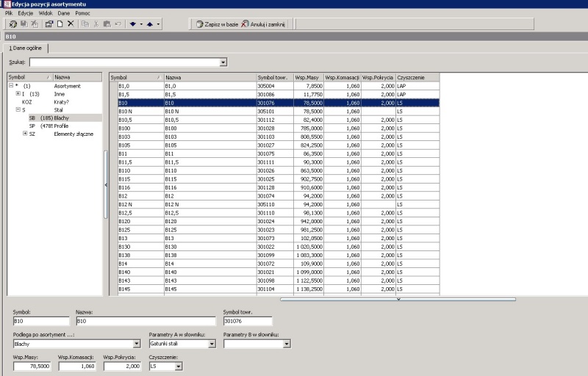The height and width of the screenshot is (376, 588).
Task: Open the Dane menu
Action: 64,13
